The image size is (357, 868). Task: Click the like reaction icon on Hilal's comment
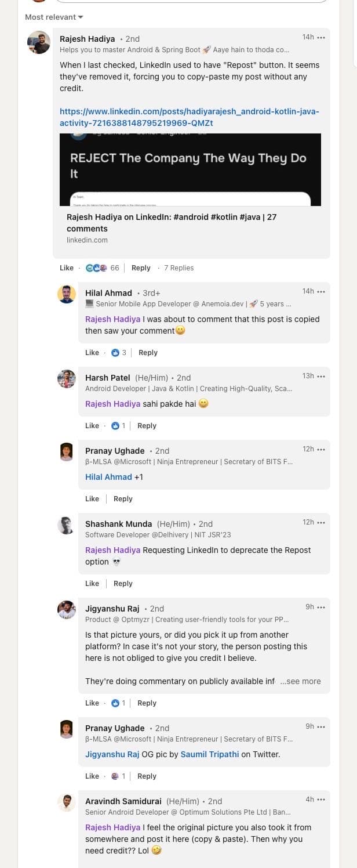point(115,353)
